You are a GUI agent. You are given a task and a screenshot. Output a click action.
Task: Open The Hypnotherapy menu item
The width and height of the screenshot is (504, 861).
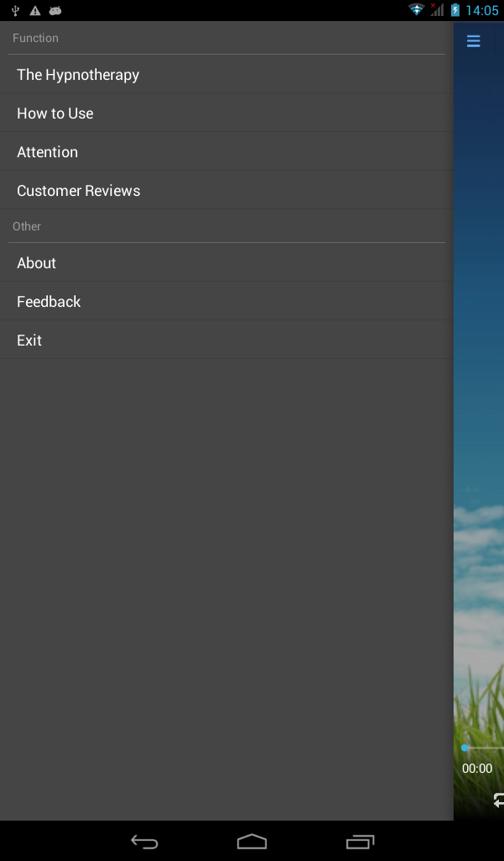pyautogui.click(x=227, y=74)
